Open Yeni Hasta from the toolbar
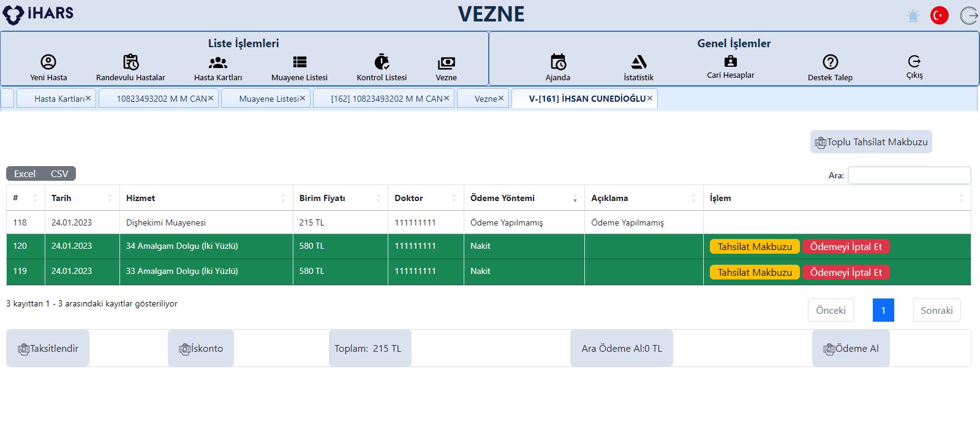Screen dimensions: 980x429 click(48, 62)
